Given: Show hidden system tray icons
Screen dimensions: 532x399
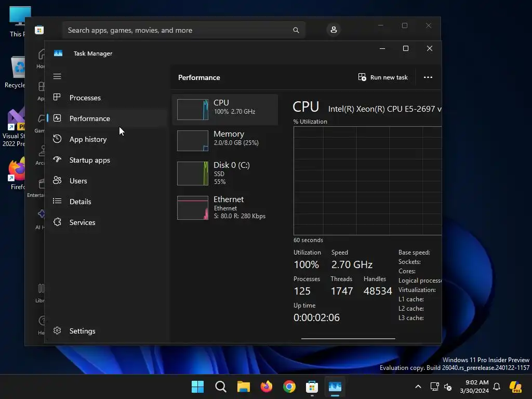Looking at the screenshot, I should (418, 387).
